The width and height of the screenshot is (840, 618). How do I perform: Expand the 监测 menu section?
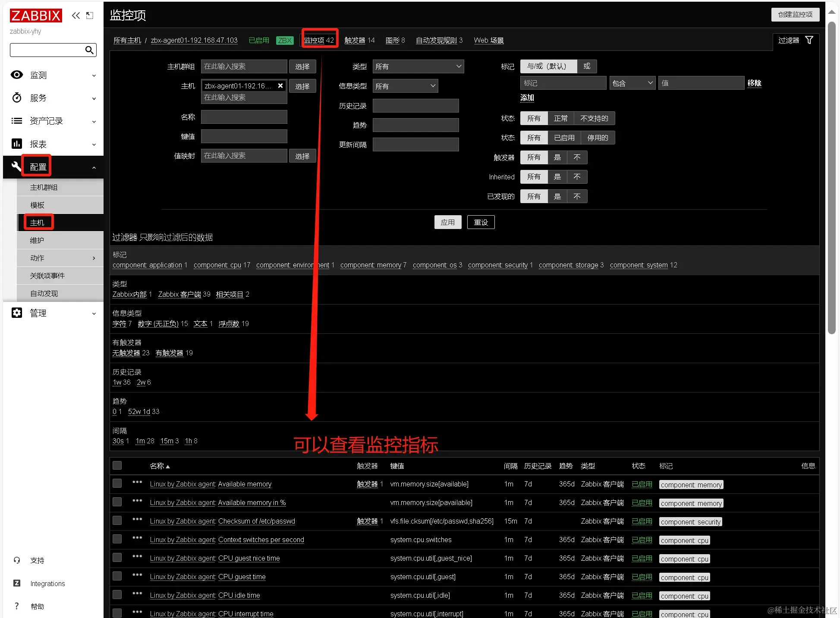pos(53,75)
